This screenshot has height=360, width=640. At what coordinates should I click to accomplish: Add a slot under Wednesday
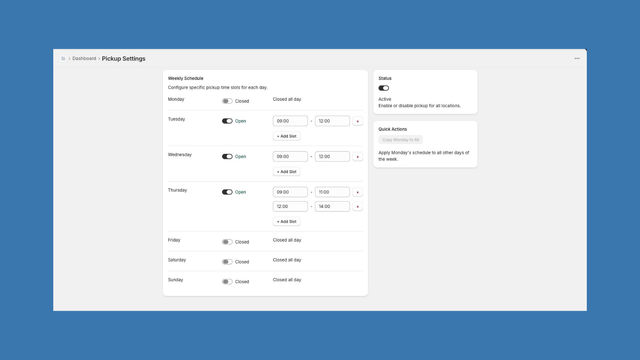tap(287, 171)
